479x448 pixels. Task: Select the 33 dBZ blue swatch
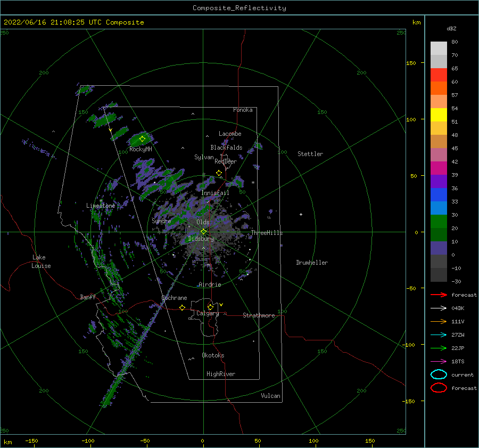pos(439,208)
